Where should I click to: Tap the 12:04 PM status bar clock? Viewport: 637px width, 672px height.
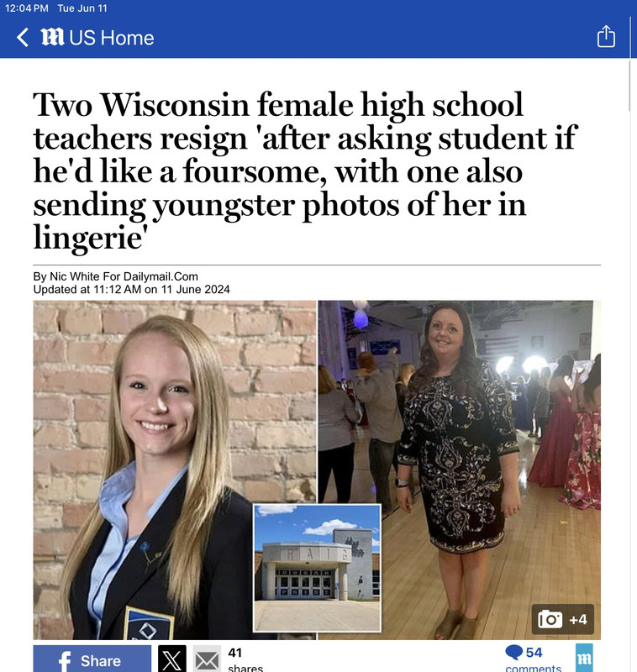pyautogui.click(x=27, y=8)
